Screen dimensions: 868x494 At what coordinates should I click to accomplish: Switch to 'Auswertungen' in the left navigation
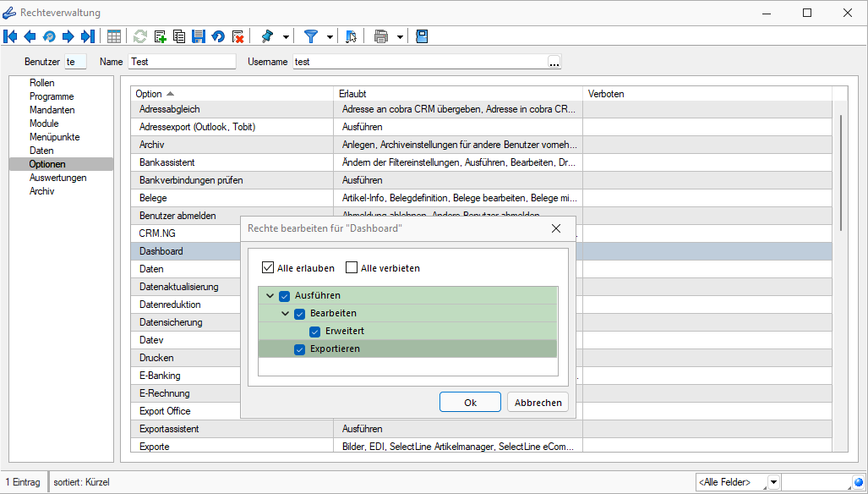click(x=57, y=178)
